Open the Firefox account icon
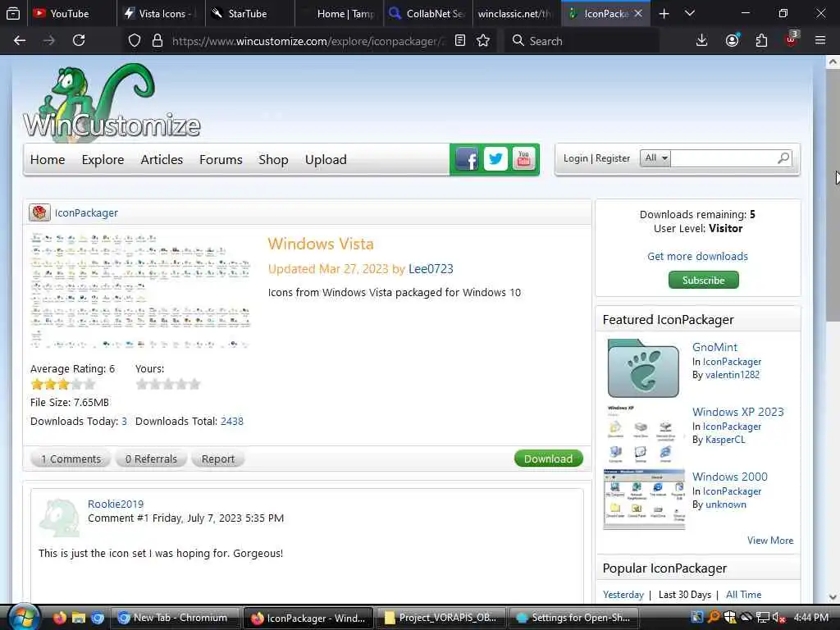 [732, 41]
